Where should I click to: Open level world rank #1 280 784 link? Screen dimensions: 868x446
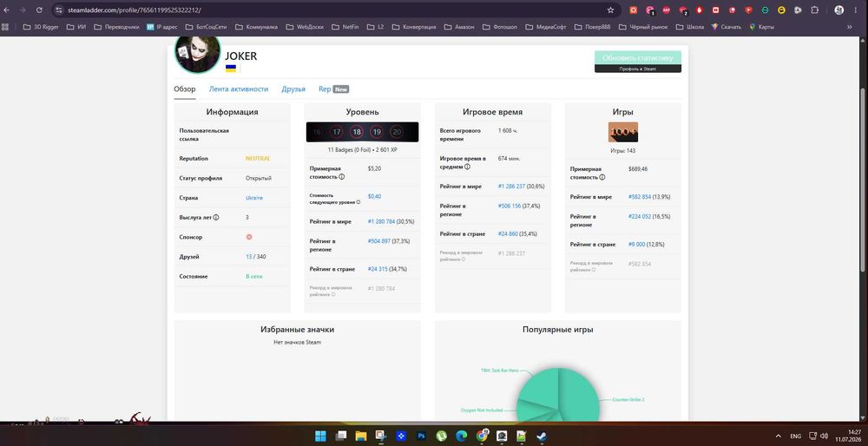pos(381,221)
